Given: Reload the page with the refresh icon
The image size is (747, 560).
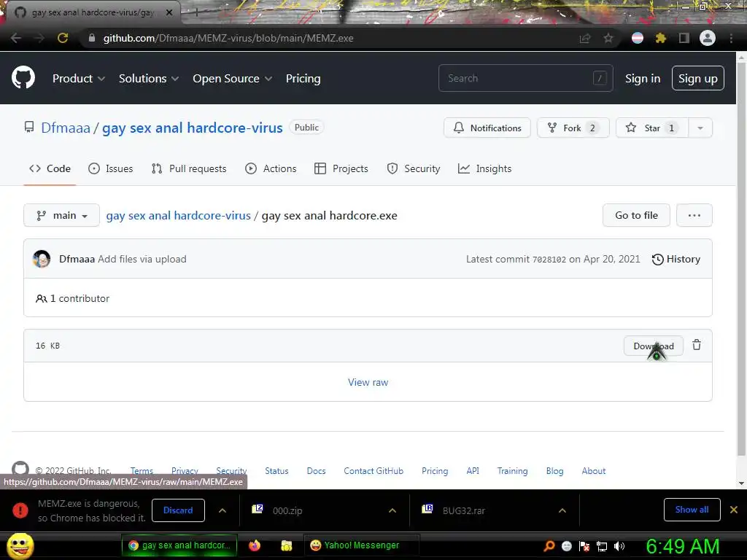Looking at the screenshot, I should tap(63, 38).
